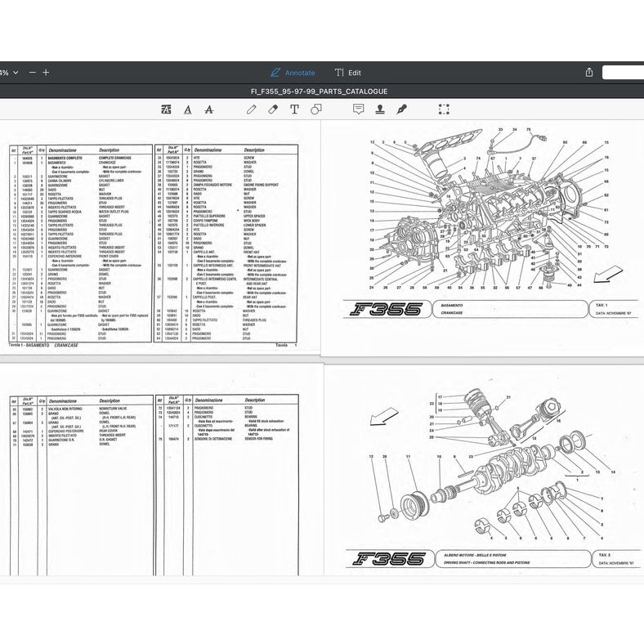Click the share icon
The height and width of the screenshot is (644, 644).
click(x=588, y=73)
